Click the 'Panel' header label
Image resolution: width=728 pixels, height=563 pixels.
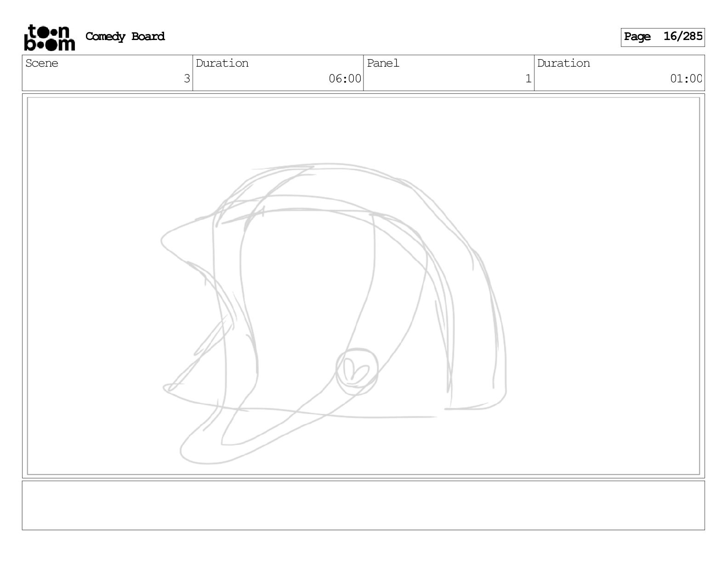383,63
